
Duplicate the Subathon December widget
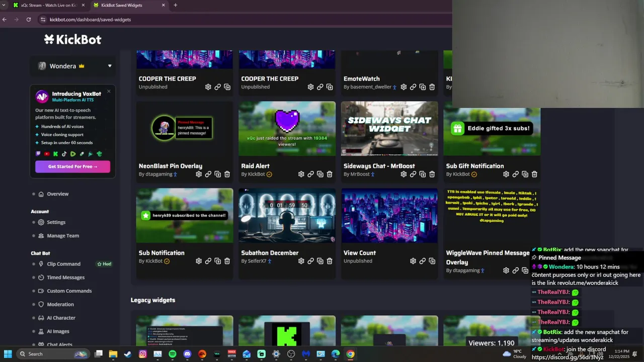click(x=320, y=261)
